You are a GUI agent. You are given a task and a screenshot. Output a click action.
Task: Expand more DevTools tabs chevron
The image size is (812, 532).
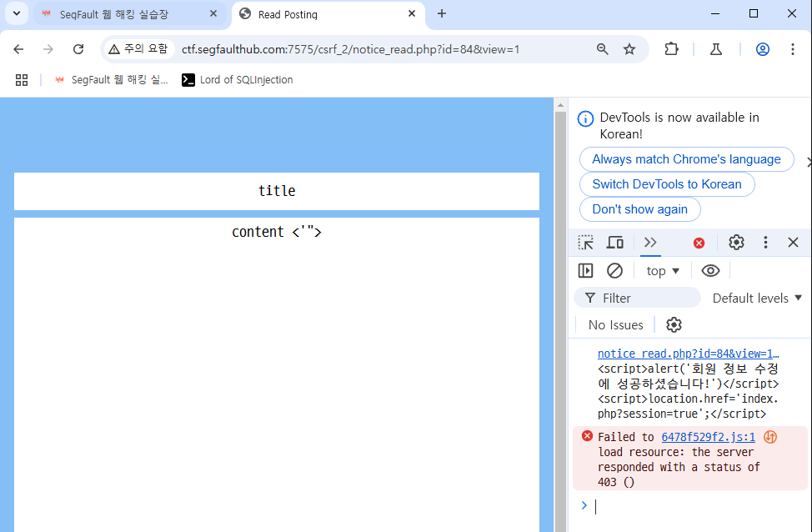650,243
